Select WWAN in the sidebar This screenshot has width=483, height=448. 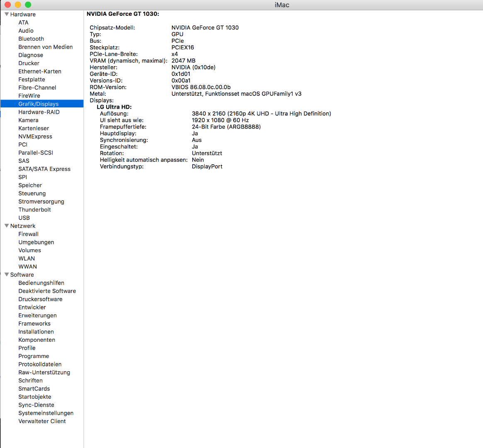pyautogui.click(x=27, y=267)
